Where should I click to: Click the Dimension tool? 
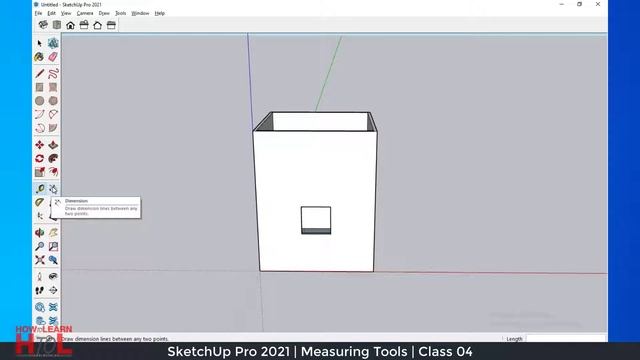pyautogui.click(x=53, y=189)
